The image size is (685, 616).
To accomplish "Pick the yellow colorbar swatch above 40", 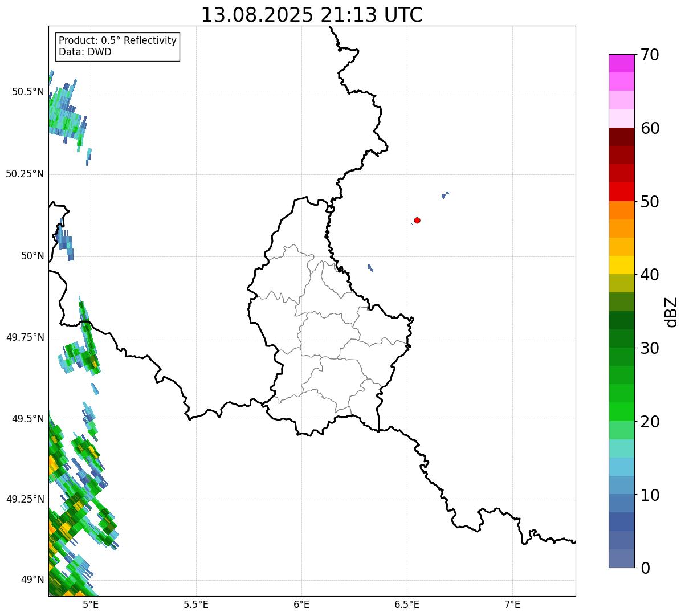I will tap(622, 265).
